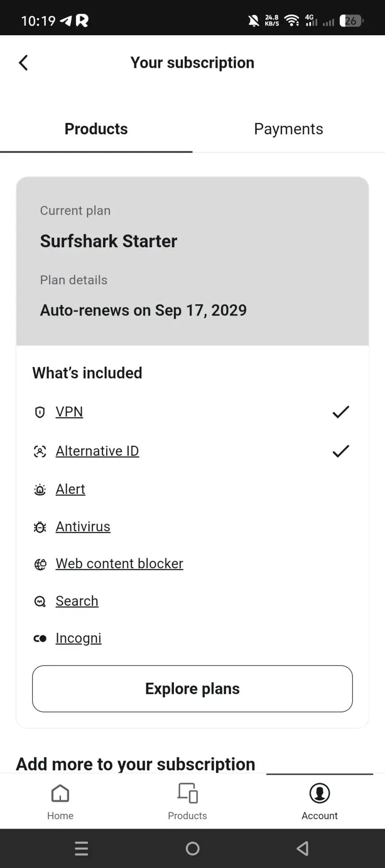The height and width of the screenshot is (868, 385).
Task: Open the Antivirus link
Action: point(83,527)
